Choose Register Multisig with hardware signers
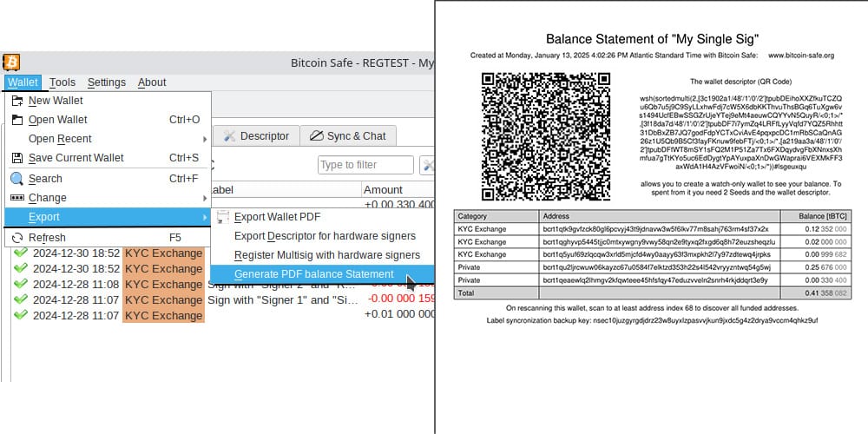 click(x=323, y=255)
